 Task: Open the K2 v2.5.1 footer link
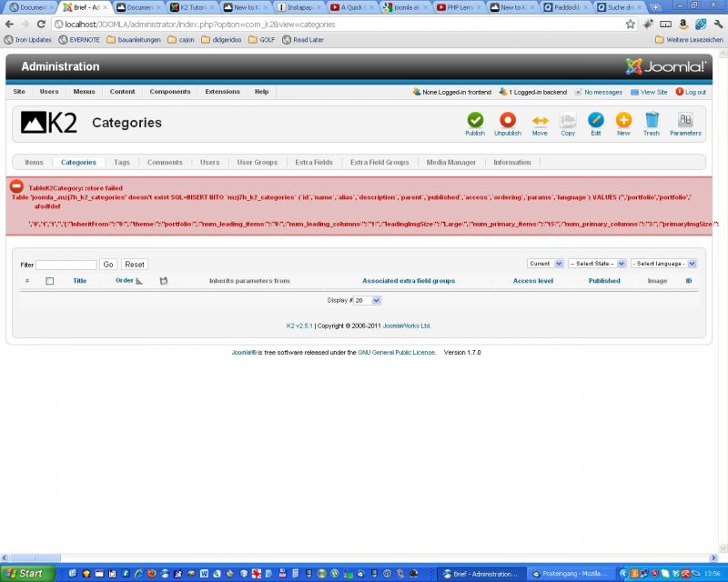(299, 326)
